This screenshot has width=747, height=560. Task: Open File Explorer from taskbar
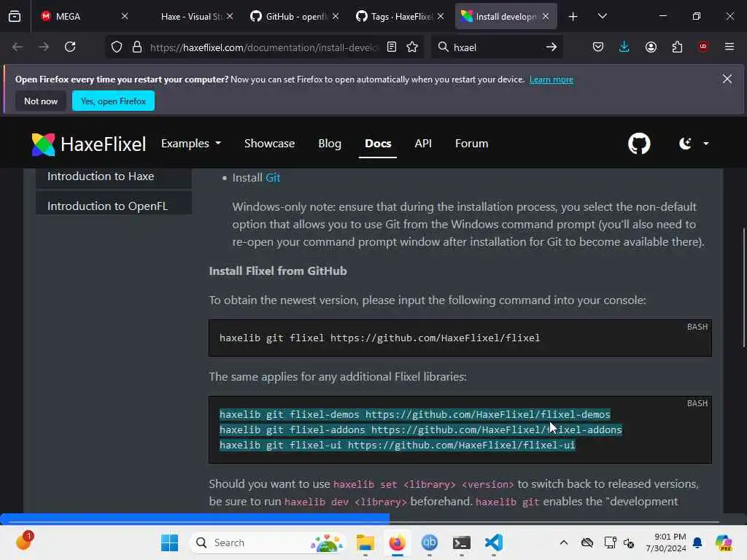click(x=365, y=542)
